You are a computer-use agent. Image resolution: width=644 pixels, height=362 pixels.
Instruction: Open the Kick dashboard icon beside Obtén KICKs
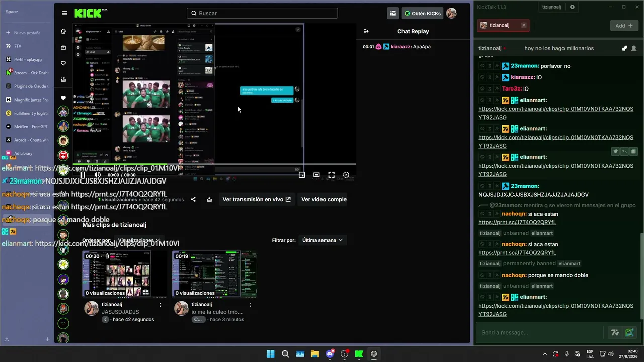tap(393, 13)
